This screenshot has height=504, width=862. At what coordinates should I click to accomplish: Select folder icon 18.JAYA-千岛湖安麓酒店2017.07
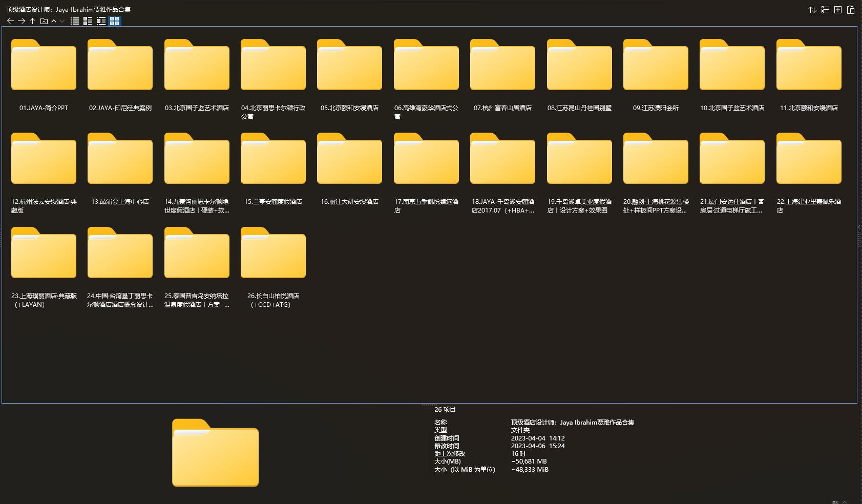point(502,158)
